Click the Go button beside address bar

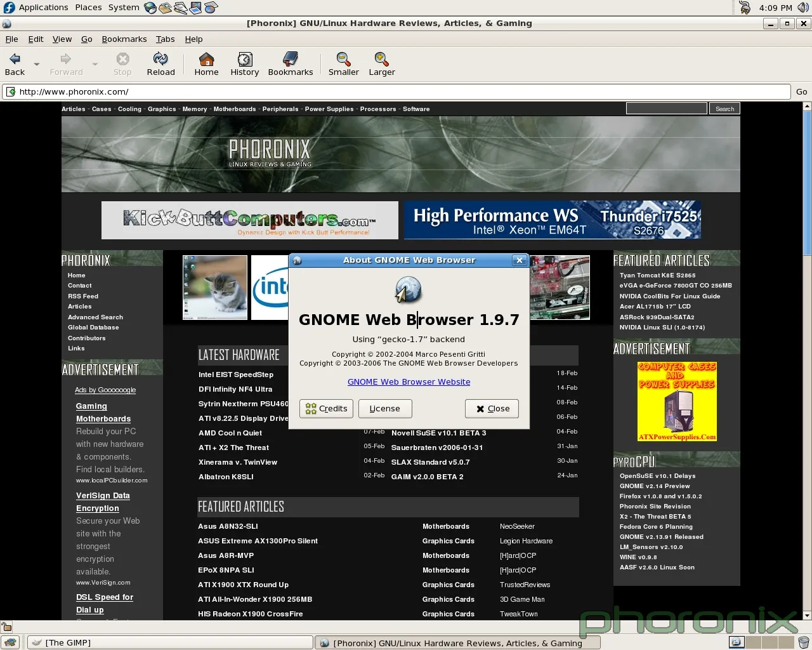pos(802,91)
